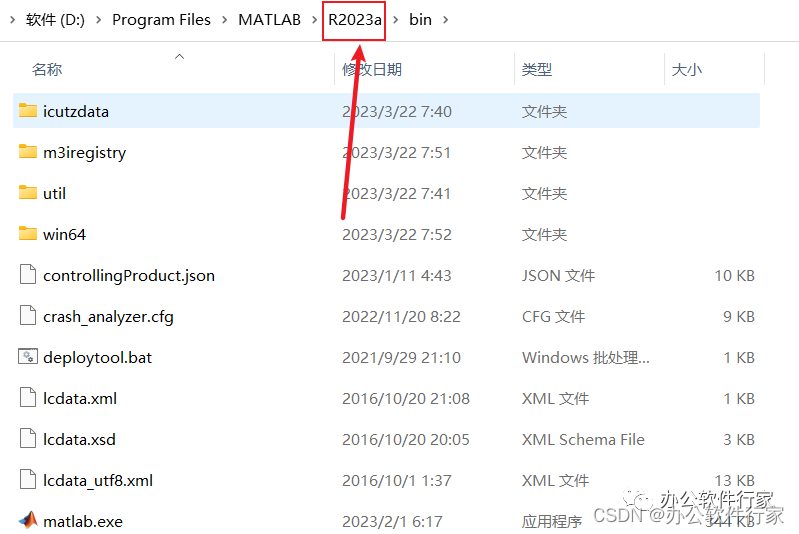Click the crash_analyzer.cfg file name
Viewport: 799px width, 534px height.
(109, 316)
